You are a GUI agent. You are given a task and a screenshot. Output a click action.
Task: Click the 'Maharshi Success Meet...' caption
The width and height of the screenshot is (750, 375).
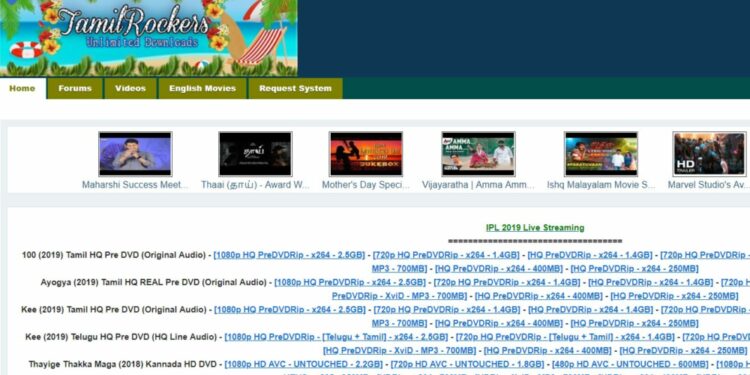click(135, 185)
